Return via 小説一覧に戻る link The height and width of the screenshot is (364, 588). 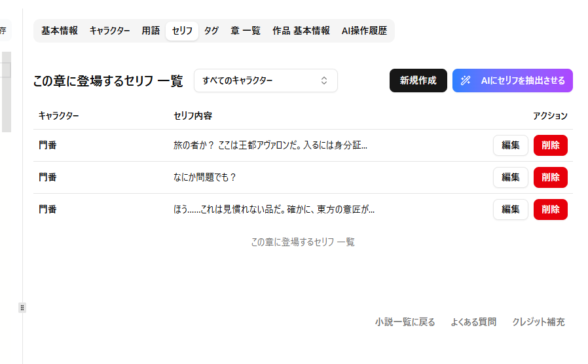(405, 322)
